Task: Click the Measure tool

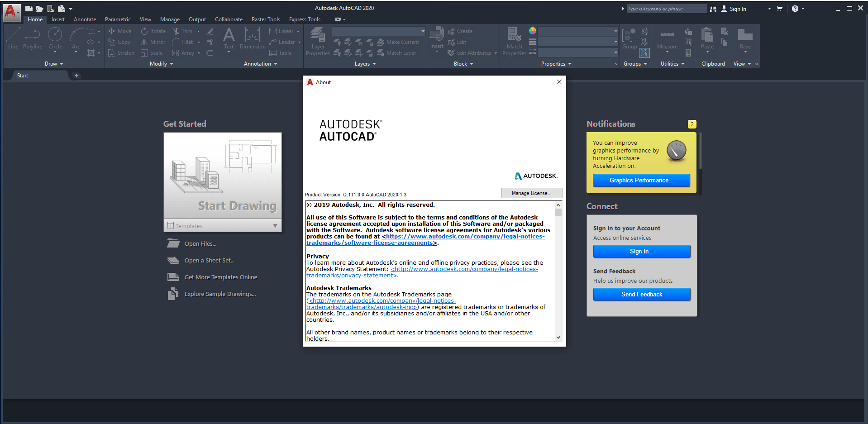Action: (x=667, y=38)
